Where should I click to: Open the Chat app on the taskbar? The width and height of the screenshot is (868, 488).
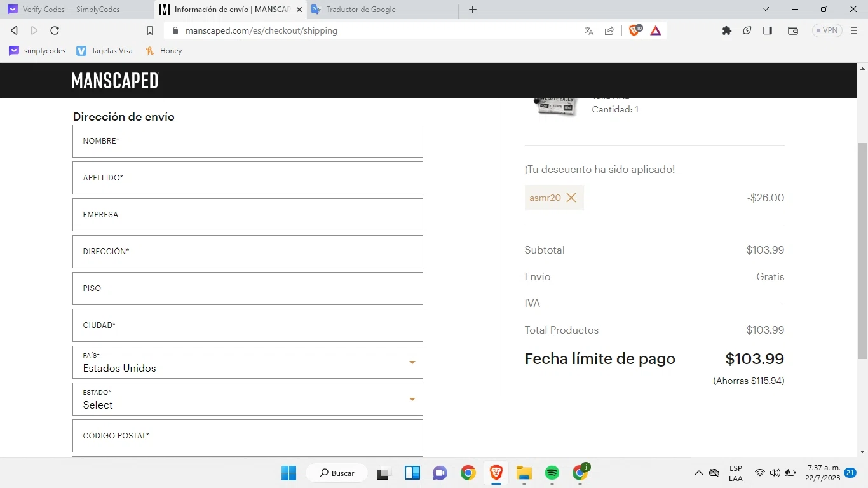(x=440, y=473)
